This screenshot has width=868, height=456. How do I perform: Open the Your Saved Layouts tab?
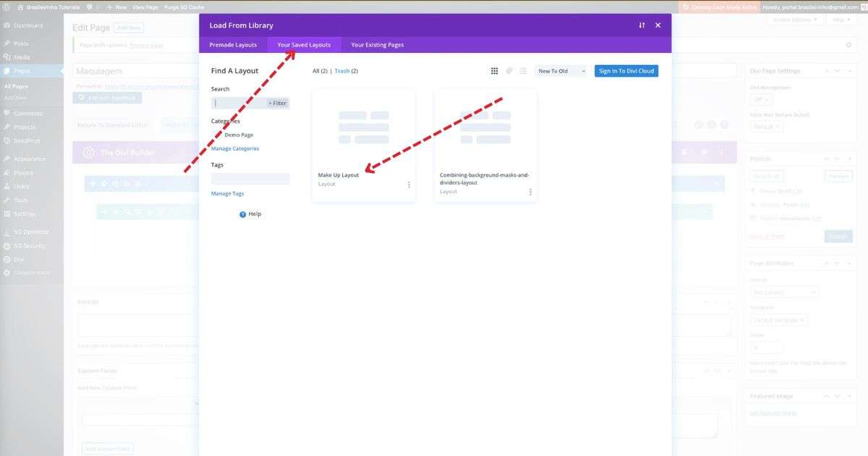[304, 45]
